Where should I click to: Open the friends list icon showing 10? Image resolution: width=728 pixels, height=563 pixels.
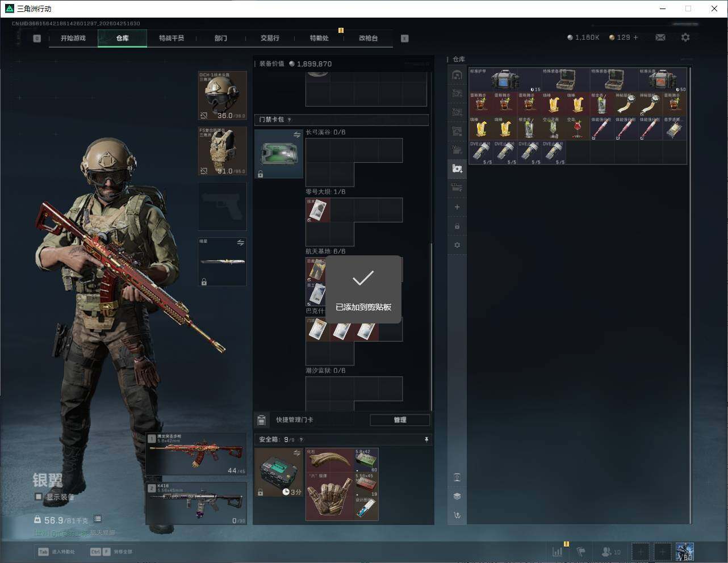pyautogui.click(x=610, y=551)
